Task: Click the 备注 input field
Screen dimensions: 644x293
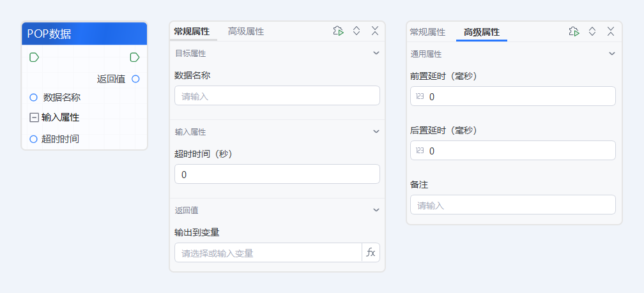Action: point(513,205)
